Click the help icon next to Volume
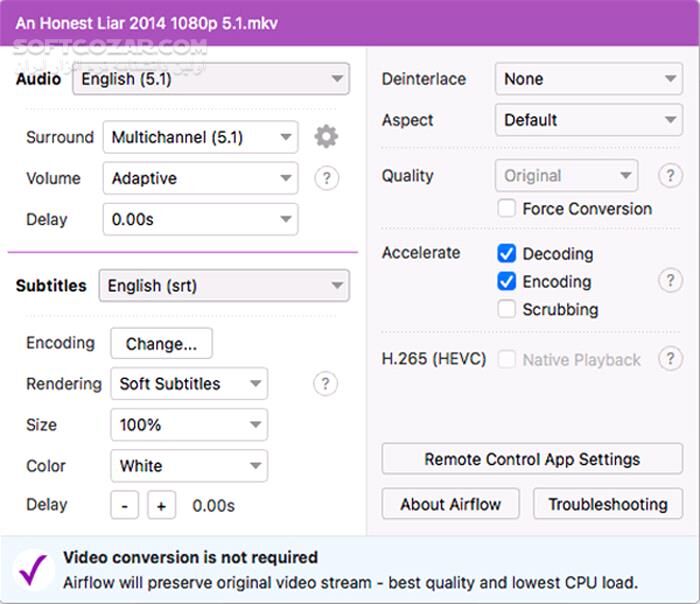Image resolution: width=700 pixels, height=604 pixels. pyautogui.click(x=326, y=179)
